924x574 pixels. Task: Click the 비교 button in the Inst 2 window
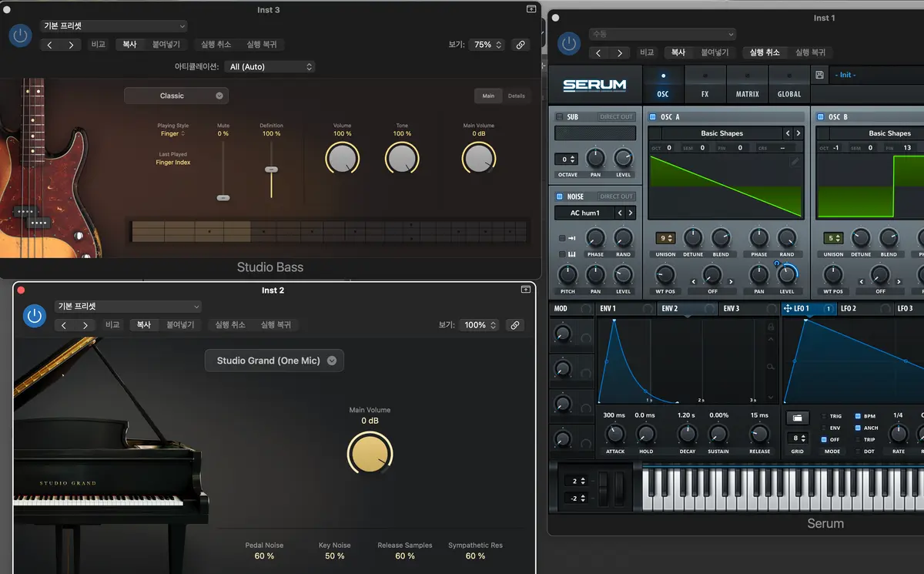112,325
